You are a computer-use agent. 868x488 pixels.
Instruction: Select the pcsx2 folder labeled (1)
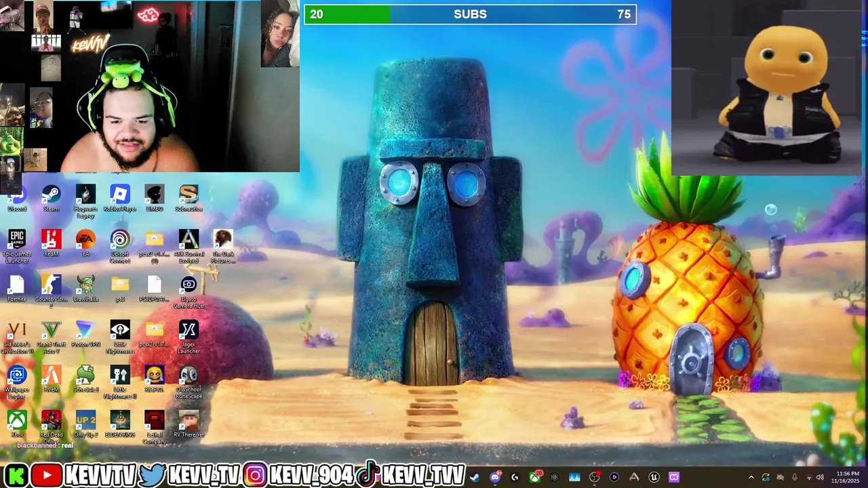click(154, 247)
